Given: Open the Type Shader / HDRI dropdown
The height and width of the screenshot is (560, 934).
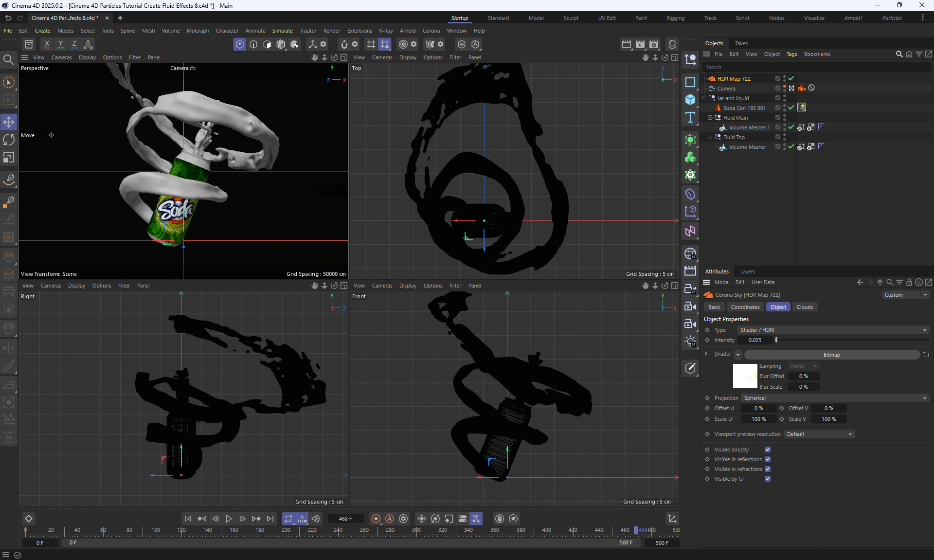Looking at the screenshot, I should coord(833,330).
